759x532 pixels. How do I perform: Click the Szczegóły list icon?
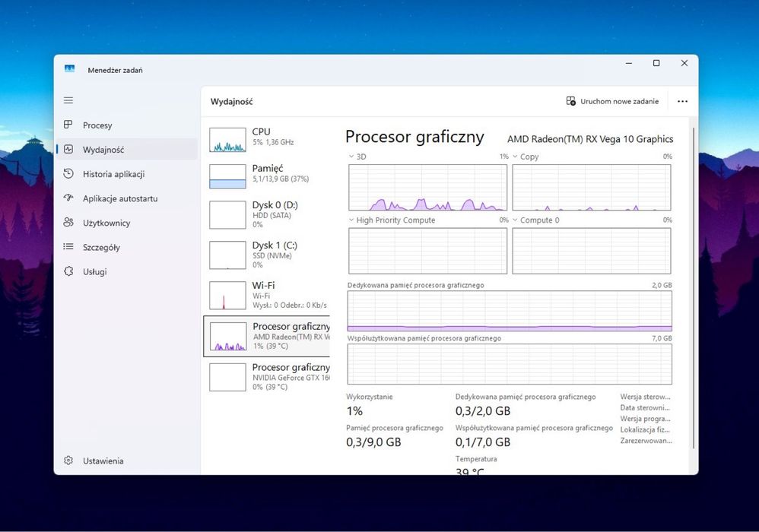click(x=68, y=247)
